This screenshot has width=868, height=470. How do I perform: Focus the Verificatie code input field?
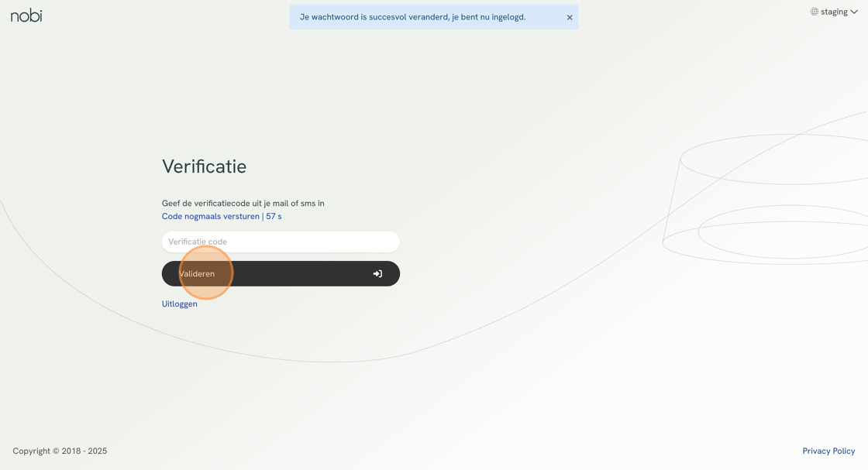pos(281,242)
